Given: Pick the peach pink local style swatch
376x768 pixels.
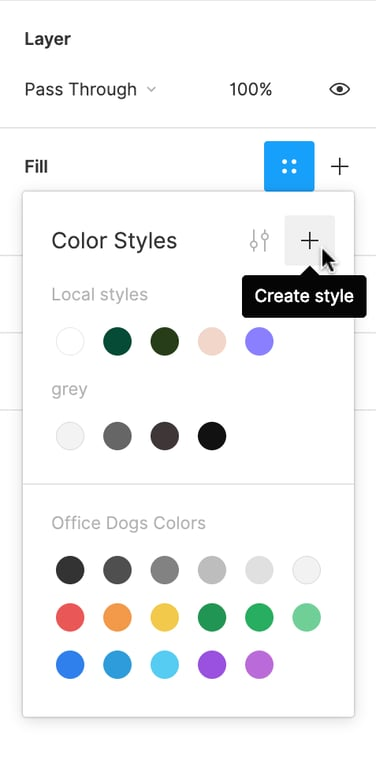Looking at the screenshot, I should [212, 341].
